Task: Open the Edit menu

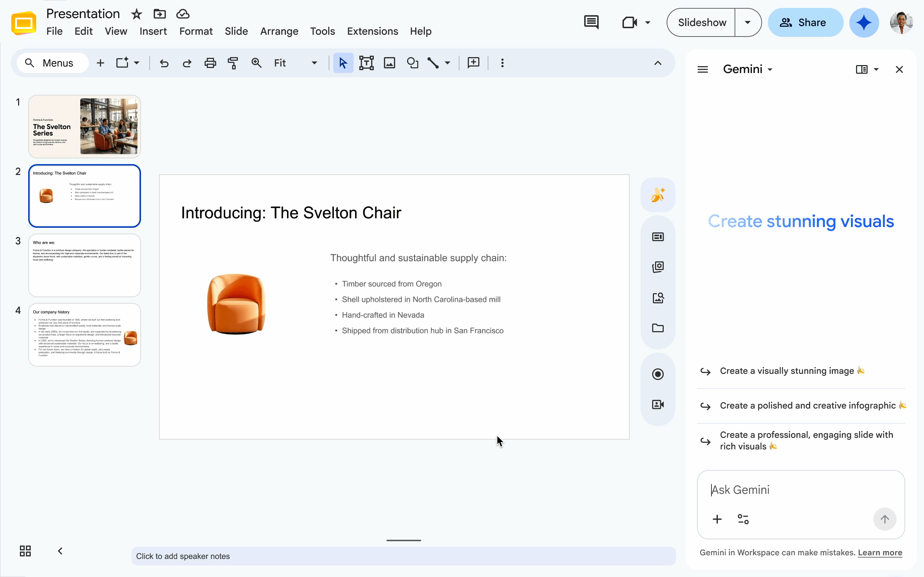Action: tap(84, 31)
